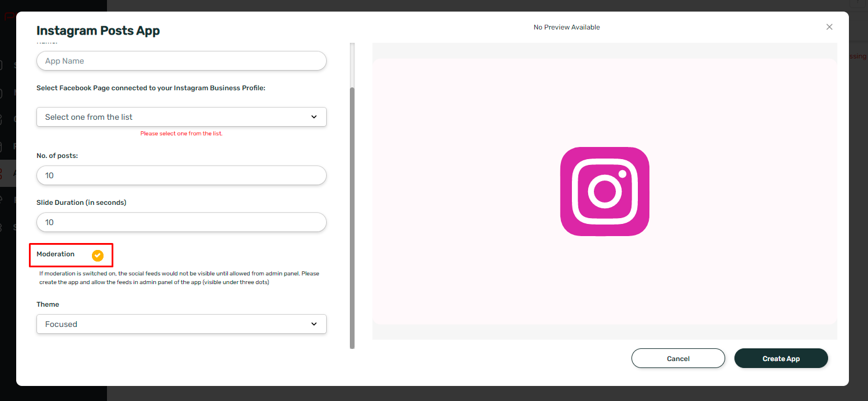Click the "Slide Duration (in seconds)" label
This screenshot has height=401, width=868.
[x=82, y=203]
